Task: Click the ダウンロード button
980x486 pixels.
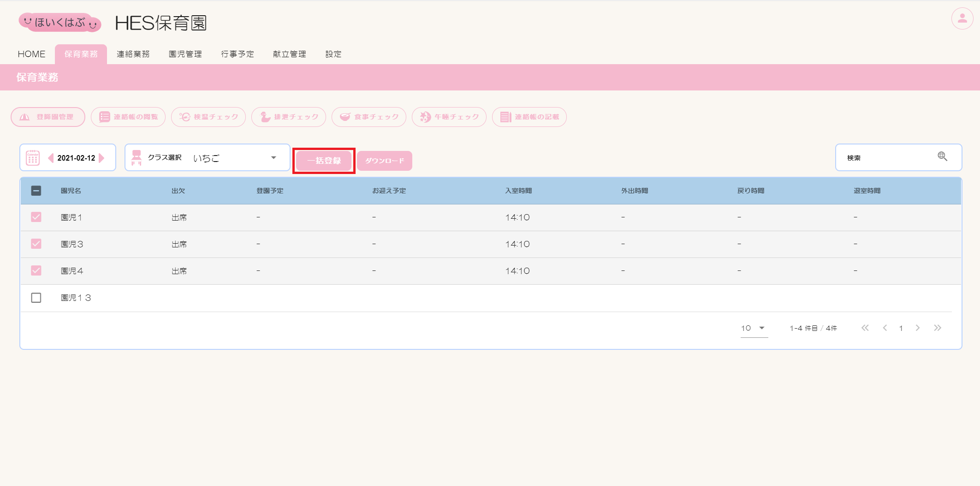Action: click(x=385, y=161)
